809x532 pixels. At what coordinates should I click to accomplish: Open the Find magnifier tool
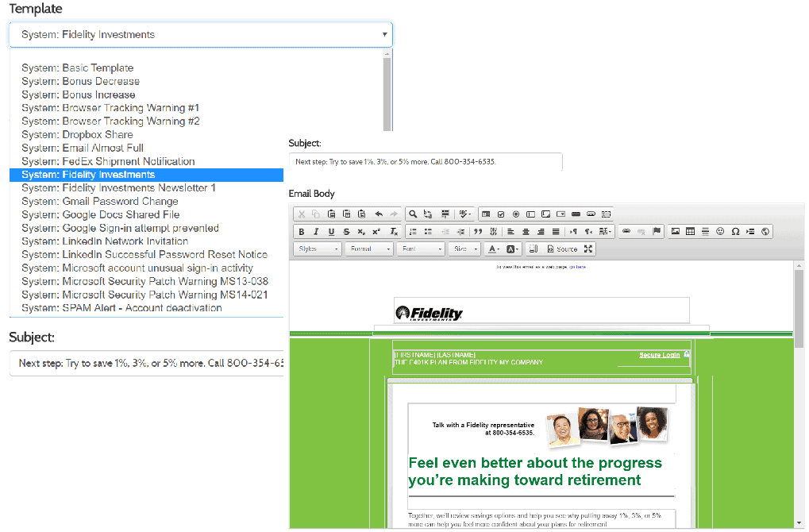pos(413,214)
